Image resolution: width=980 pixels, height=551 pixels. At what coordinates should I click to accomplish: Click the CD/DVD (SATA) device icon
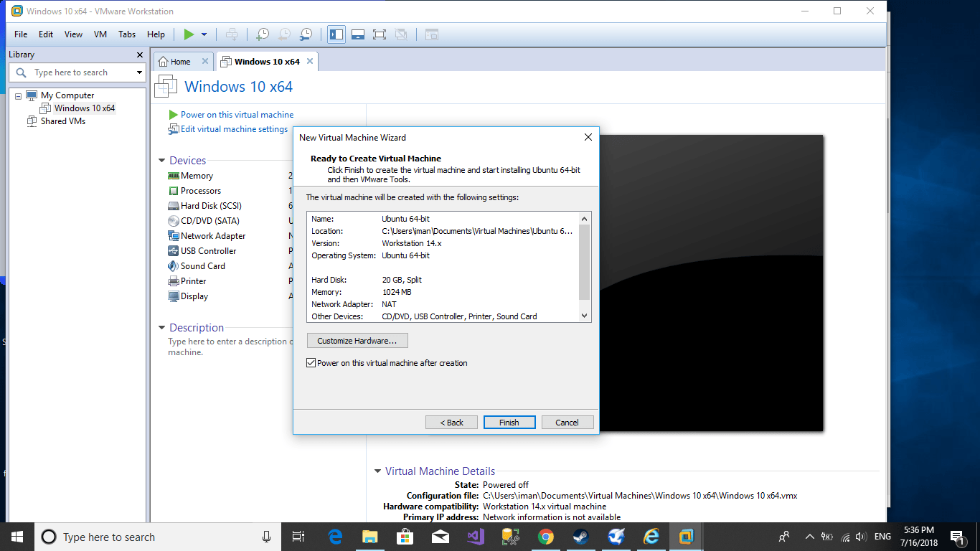pos(174,221)
